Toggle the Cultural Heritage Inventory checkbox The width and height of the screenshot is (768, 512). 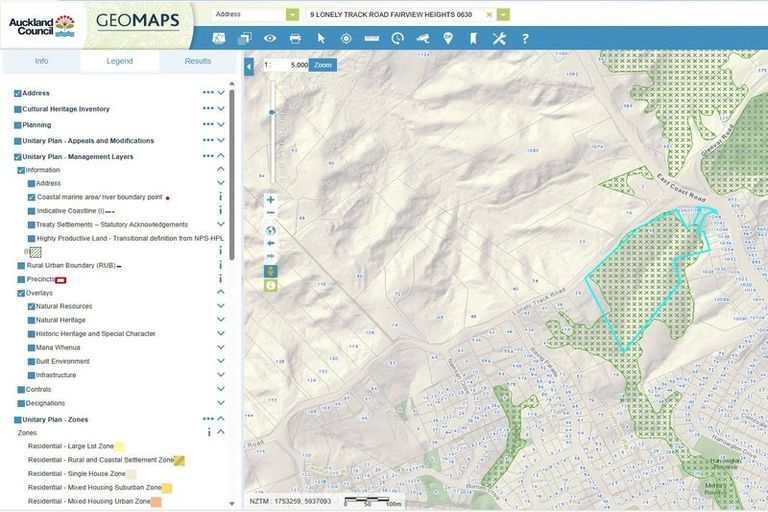tap(18, 109)
